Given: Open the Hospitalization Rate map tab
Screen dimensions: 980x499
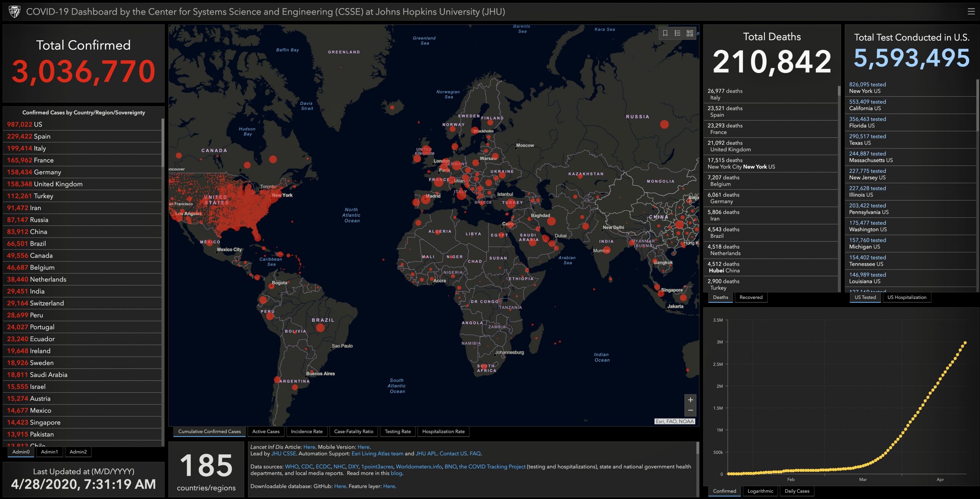Looking at the screenshot, I should 443,432.
